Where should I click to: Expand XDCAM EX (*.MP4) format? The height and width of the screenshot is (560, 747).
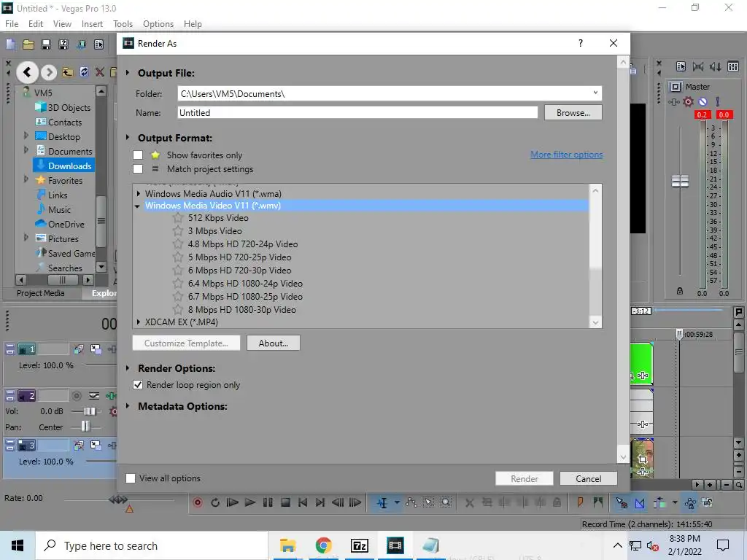pos(138,322)
